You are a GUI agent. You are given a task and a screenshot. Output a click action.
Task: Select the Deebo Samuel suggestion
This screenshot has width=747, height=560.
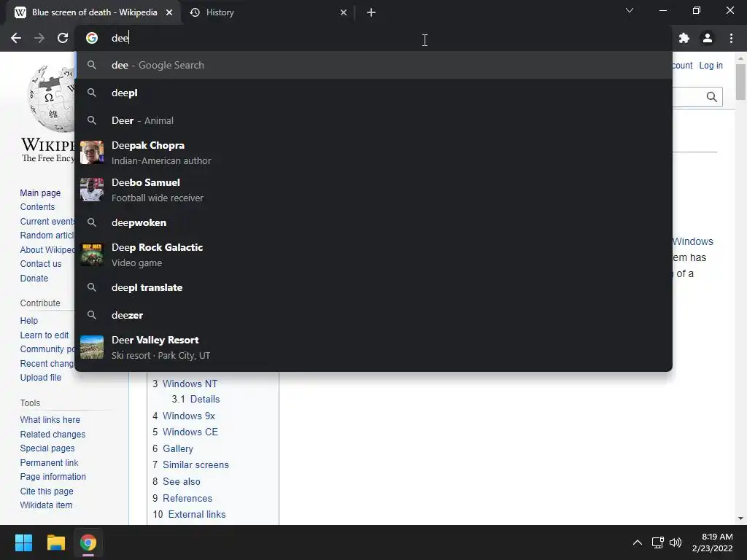click(373, 190)
